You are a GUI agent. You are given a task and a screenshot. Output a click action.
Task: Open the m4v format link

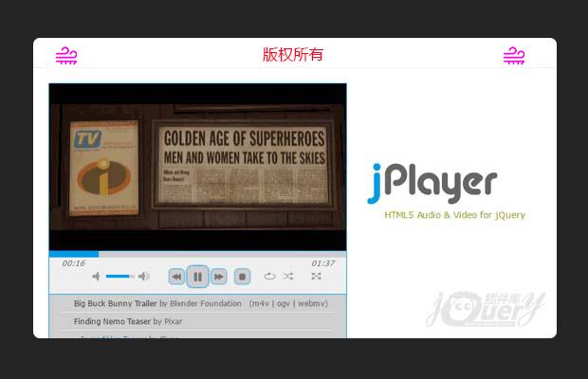[261, 303]
